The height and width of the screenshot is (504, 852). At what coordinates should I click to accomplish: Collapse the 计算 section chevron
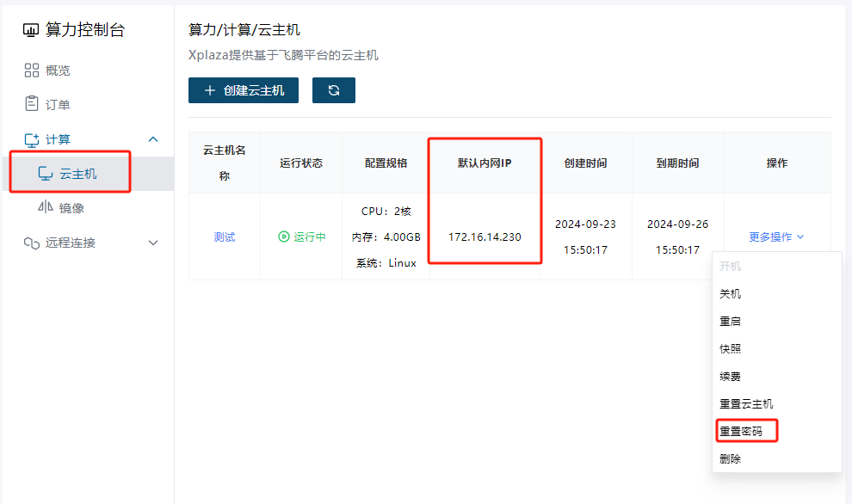[153, 139]
